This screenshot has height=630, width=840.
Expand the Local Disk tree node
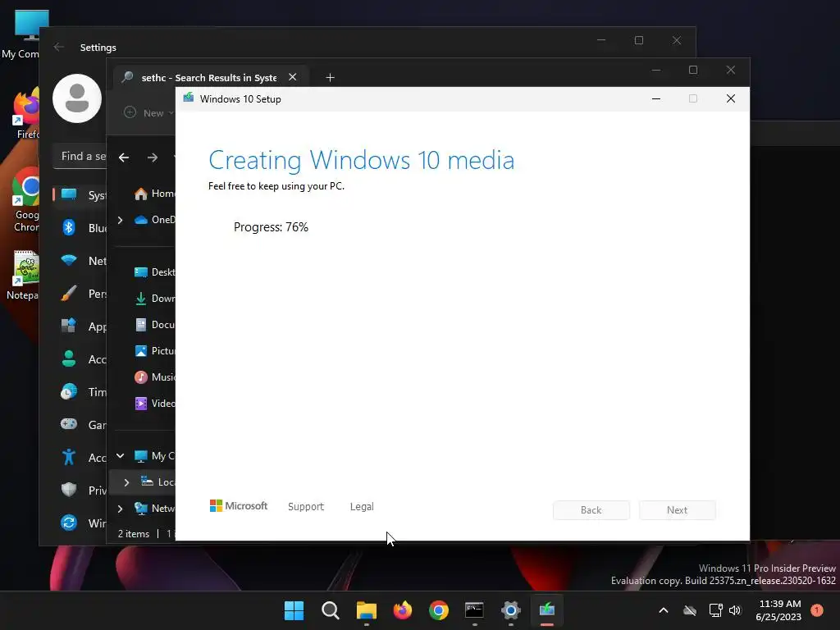click(x=126, y=482)
